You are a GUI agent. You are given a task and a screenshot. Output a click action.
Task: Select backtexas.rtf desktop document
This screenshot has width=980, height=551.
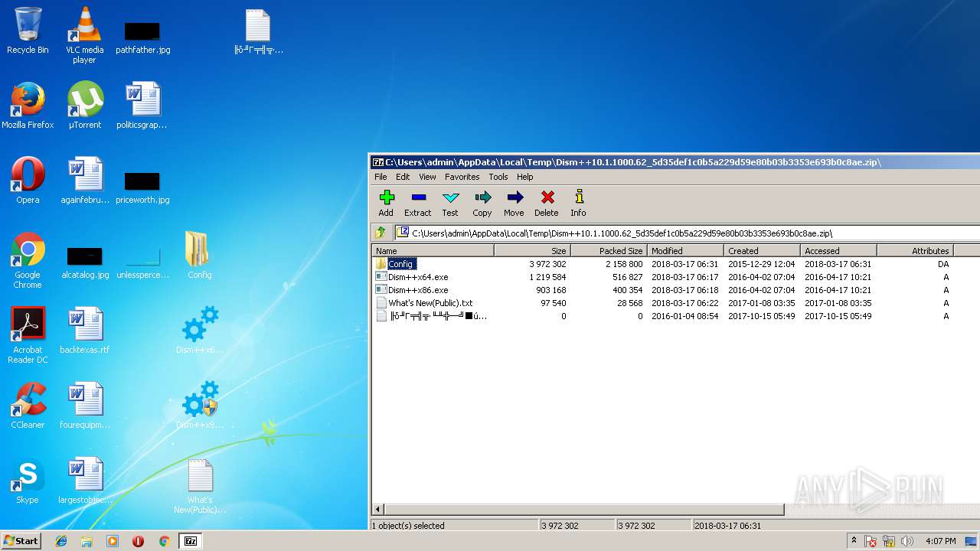tap(84, 331)
